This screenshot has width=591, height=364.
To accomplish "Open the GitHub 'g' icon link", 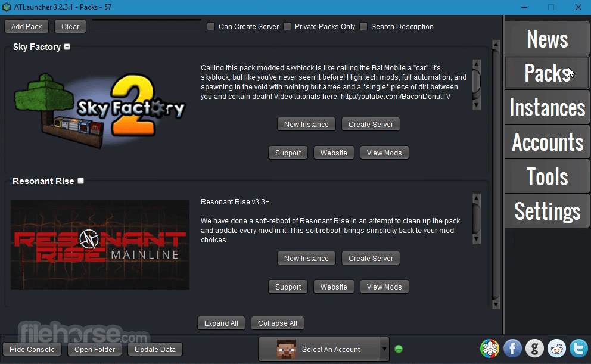I will click(x=534, y=348).
